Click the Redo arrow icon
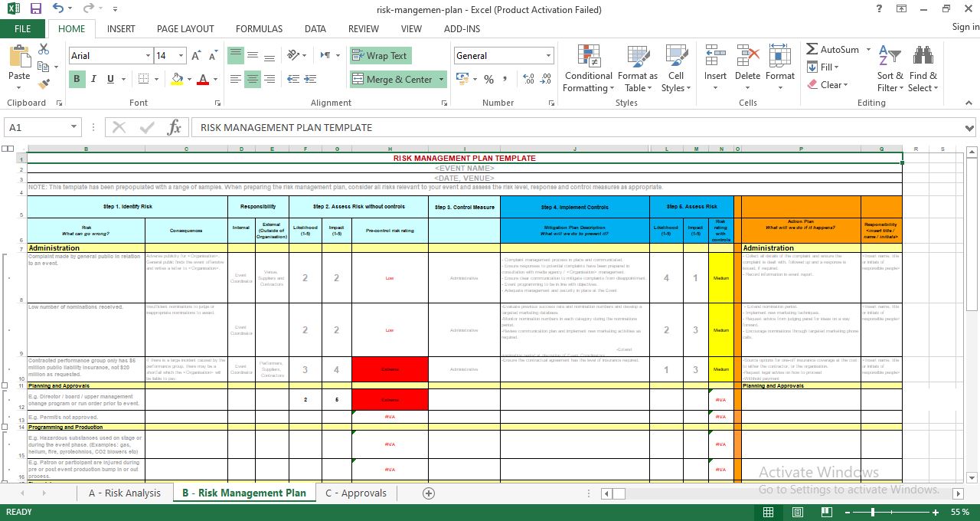The width and height of the screenshot is (980, 521). (x=88, y=9)
